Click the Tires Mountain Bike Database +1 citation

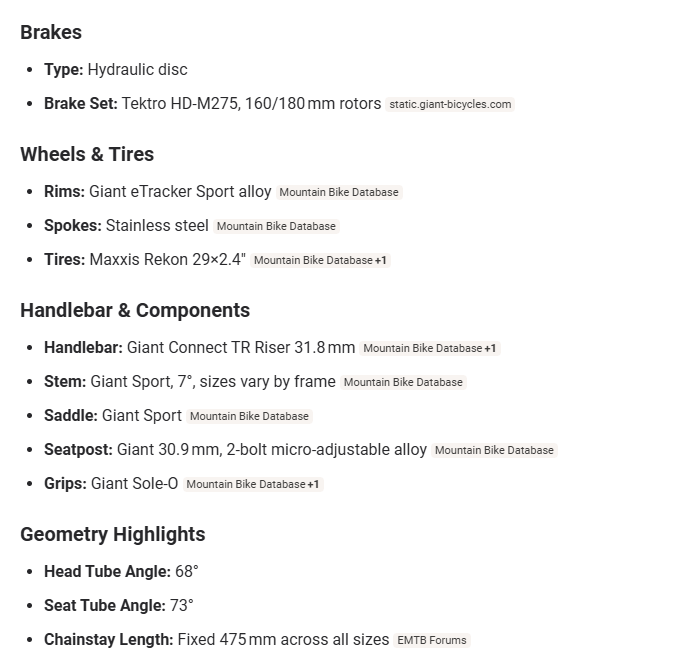tap(320, 260)
